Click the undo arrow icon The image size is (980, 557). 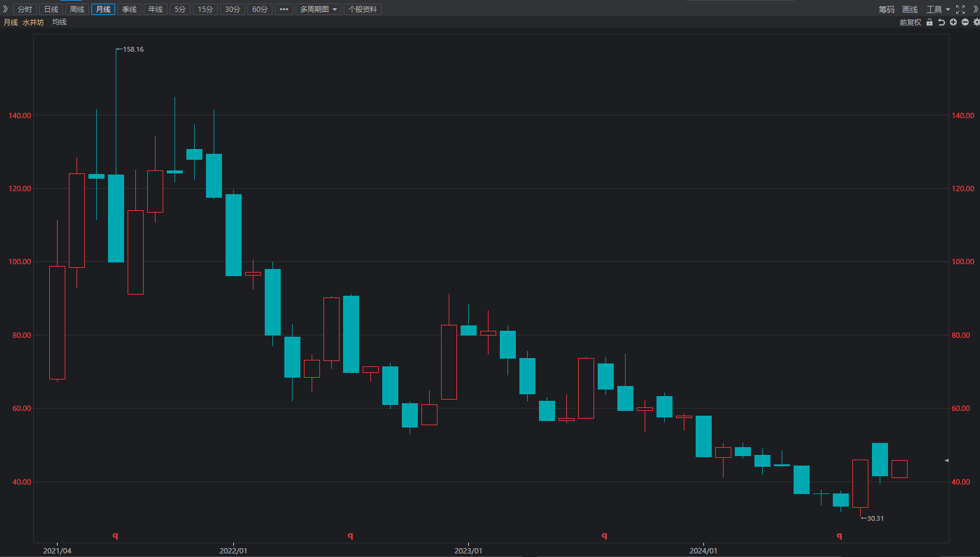941,23
